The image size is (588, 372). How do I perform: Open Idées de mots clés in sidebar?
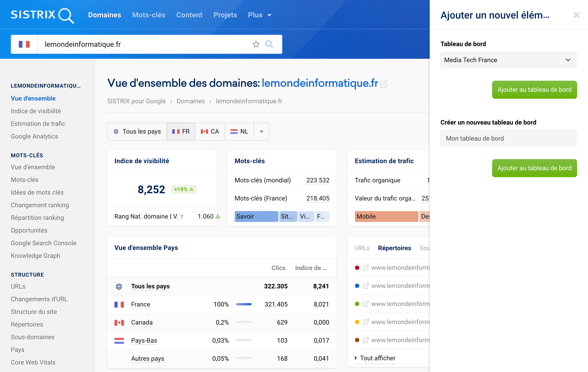(x=37, y=193)
